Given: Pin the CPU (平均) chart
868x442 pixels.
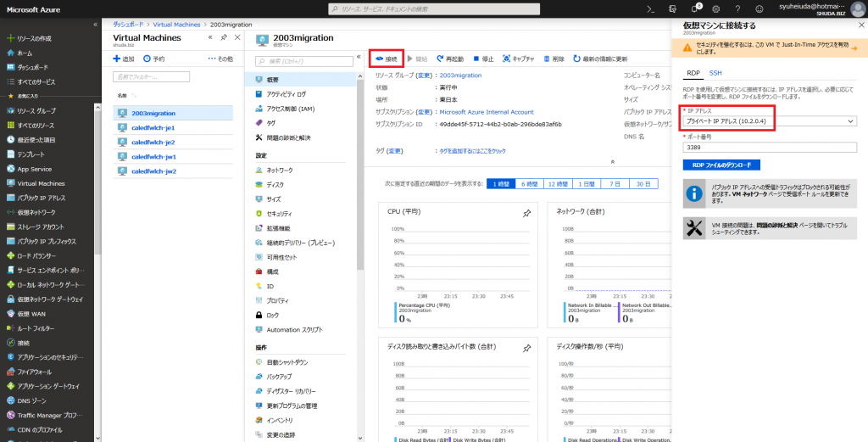Looking at the screenshot, I should (x=526, y=213).
